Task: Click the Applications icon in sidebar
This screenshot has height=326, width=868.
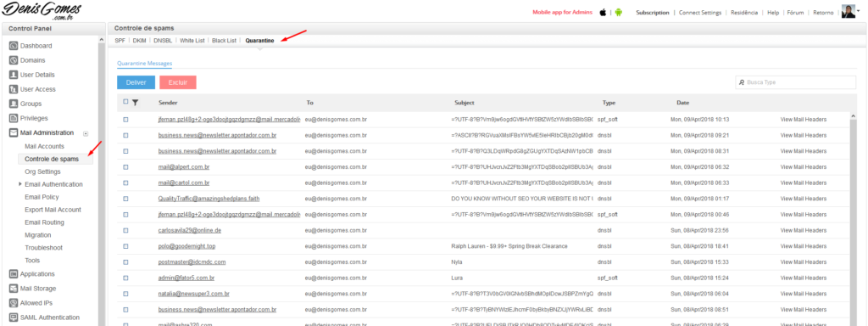Action: pyautogui.click(x=14, y=274)
